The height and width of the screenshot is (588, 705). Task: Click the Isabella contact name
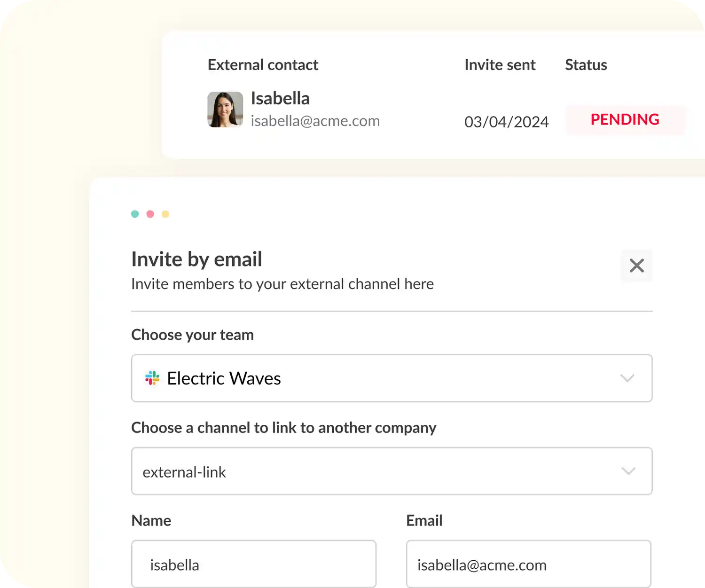280,98
